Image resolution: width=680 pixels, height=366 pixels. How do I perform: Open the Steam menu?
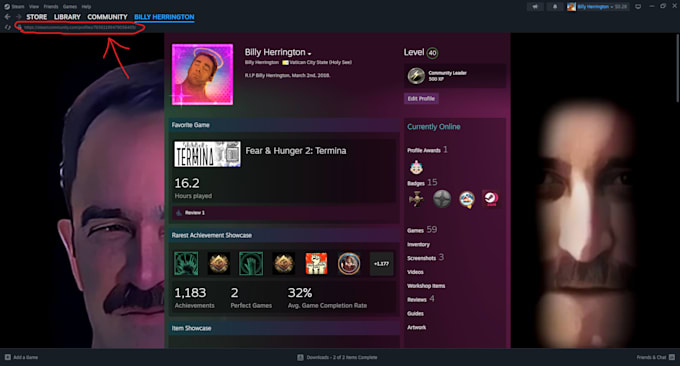tap(18, 7)
